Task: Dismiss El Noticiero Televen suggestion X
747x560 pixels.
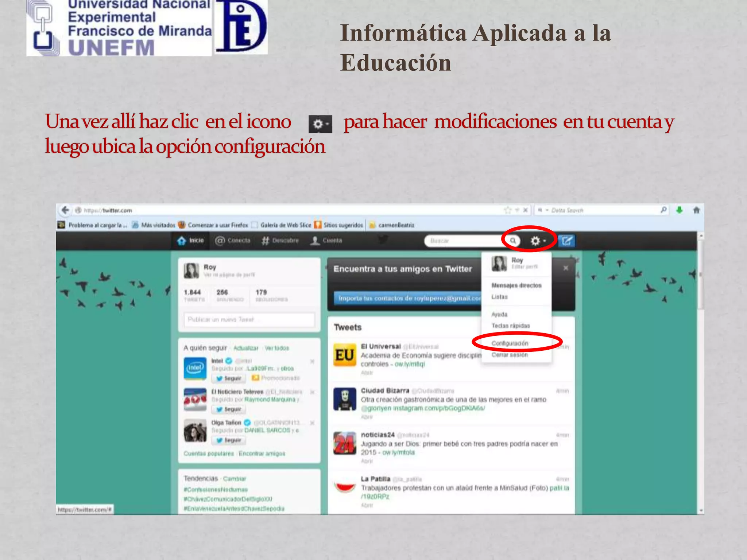Action: (312, 392)
